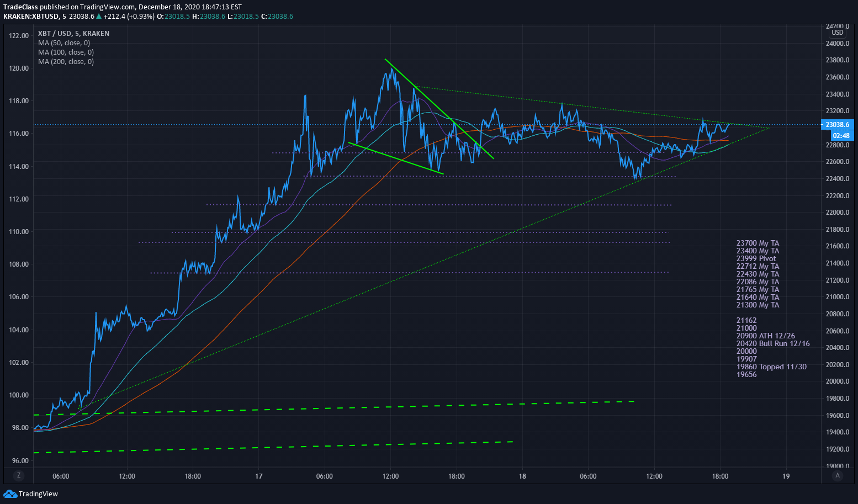Click the '23400 My TA' annotation
The height and width of the screenshot is (504, 858).
click(758, 251)
